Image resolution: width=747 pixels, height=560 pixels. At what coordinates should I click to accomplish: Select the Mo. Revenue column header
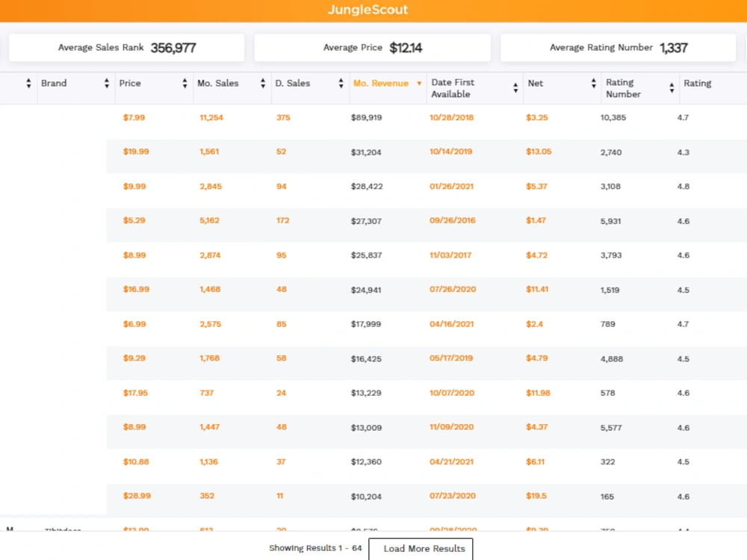point(381,84)
